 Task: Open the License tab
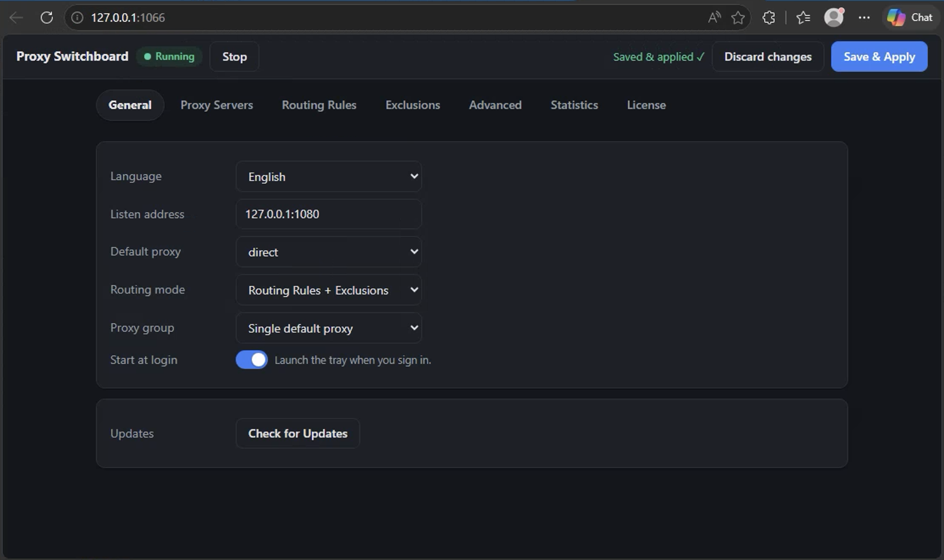click(646, 105)
